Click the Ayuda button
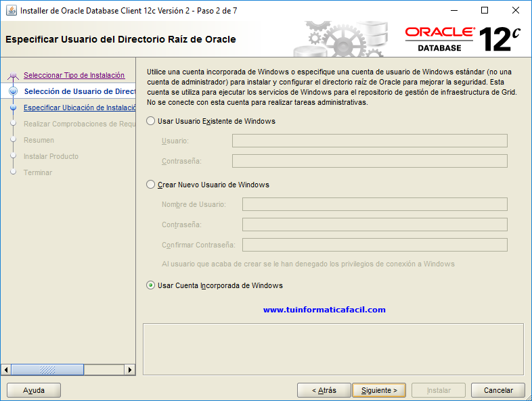This screenshot has width=532, height=401. tap(34, 390)
